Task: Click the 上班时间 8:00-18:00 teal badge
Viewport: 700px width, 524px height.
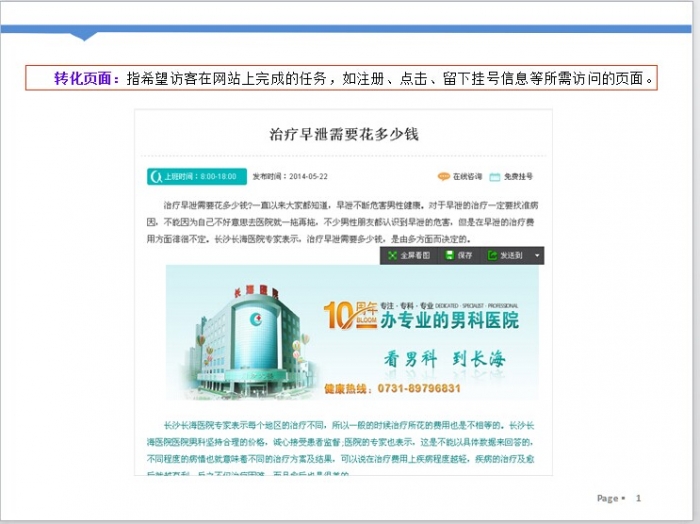Action: (x=195, y=176)
